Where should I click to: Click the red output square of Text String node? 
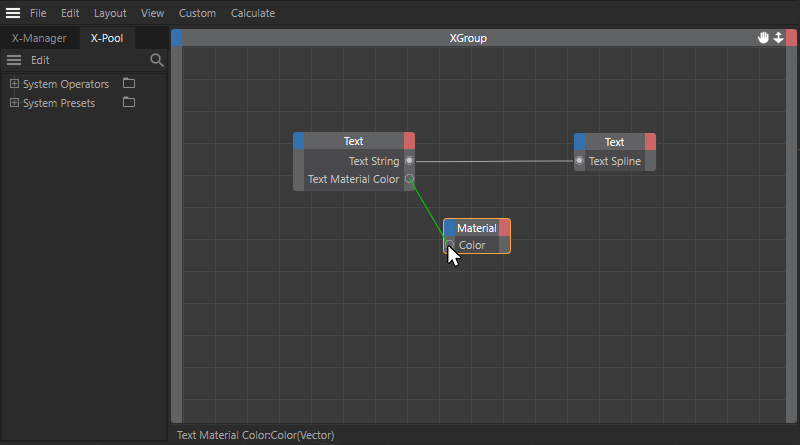409,141
